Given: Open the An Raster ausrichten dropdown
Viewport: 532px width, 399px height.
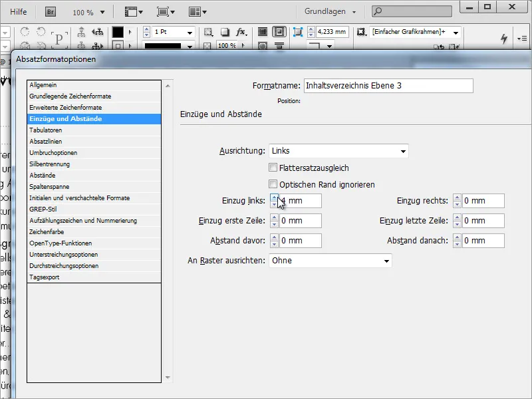Looking at the screenshot, I should coord(331,261).
